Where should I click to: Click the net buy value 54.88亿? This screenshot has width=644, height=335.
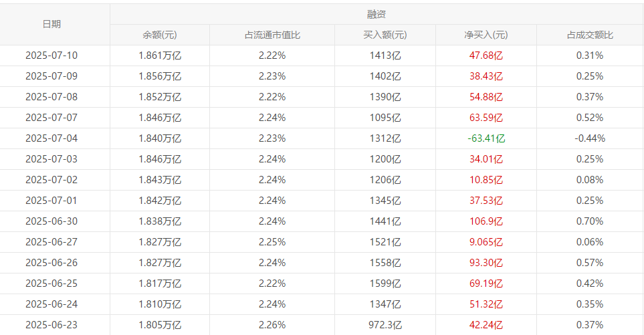[486, 97]
